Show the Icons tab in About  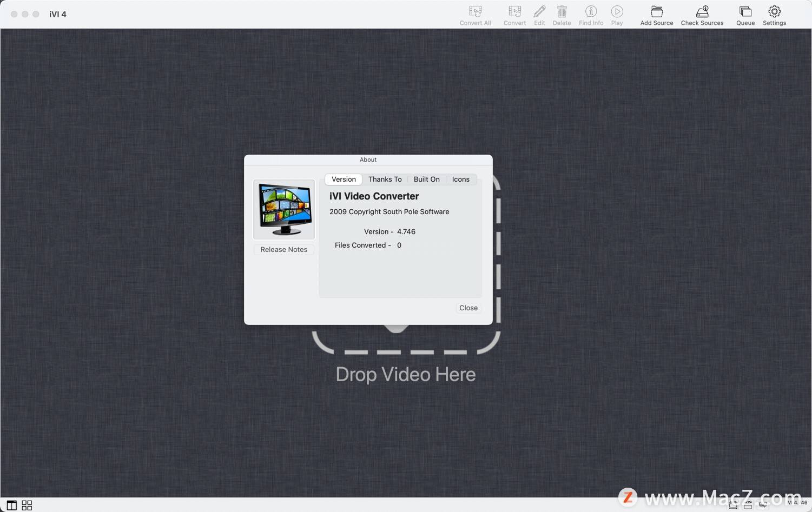coord(461,179)
